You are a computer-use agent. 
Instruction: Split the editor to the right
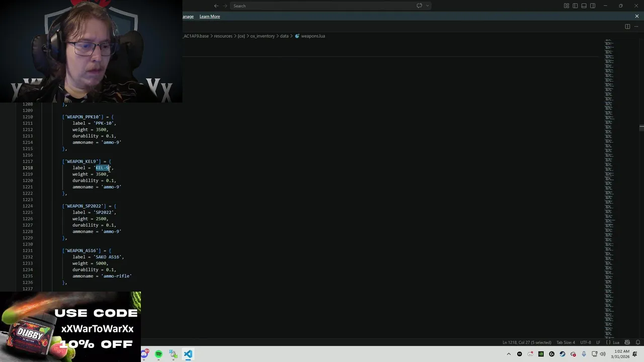tap(627, 27)
